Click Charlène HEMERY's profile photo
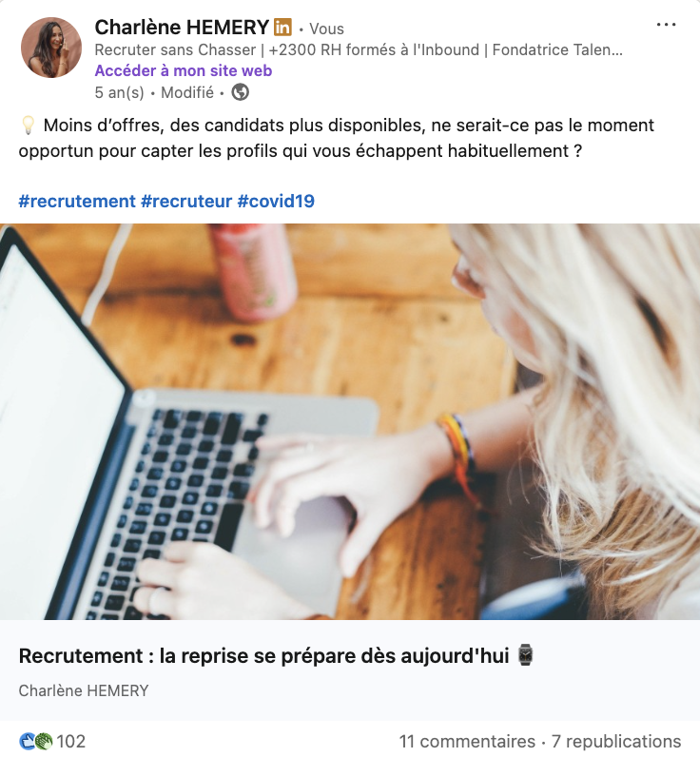 point(51,48)
